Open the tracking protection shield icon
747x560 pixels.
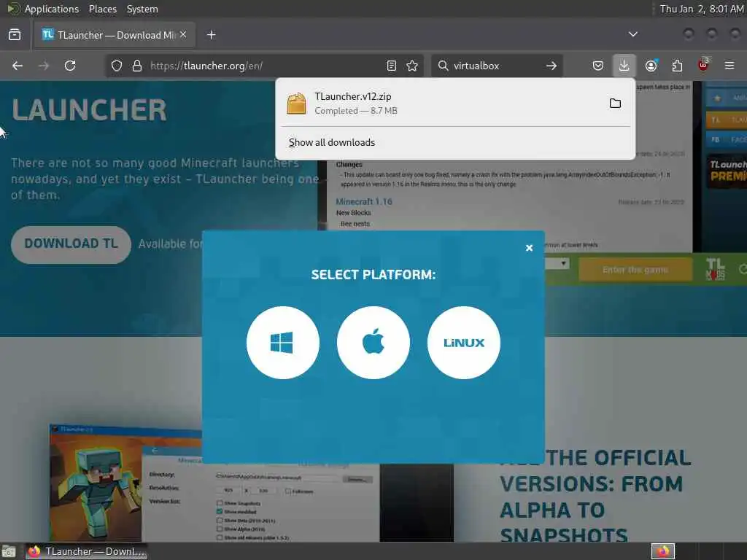(x=117, y=66)
